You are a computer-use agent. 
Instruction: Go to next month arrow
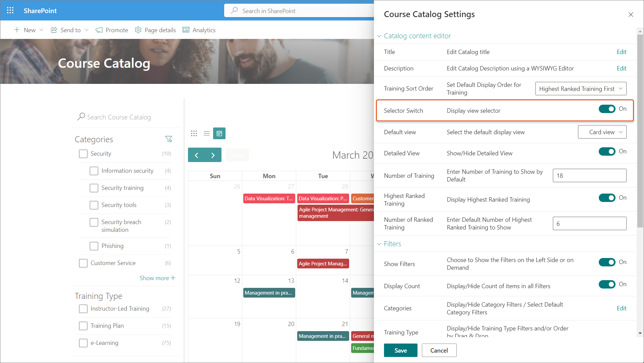pyautogui.click(x=213, y=155)
